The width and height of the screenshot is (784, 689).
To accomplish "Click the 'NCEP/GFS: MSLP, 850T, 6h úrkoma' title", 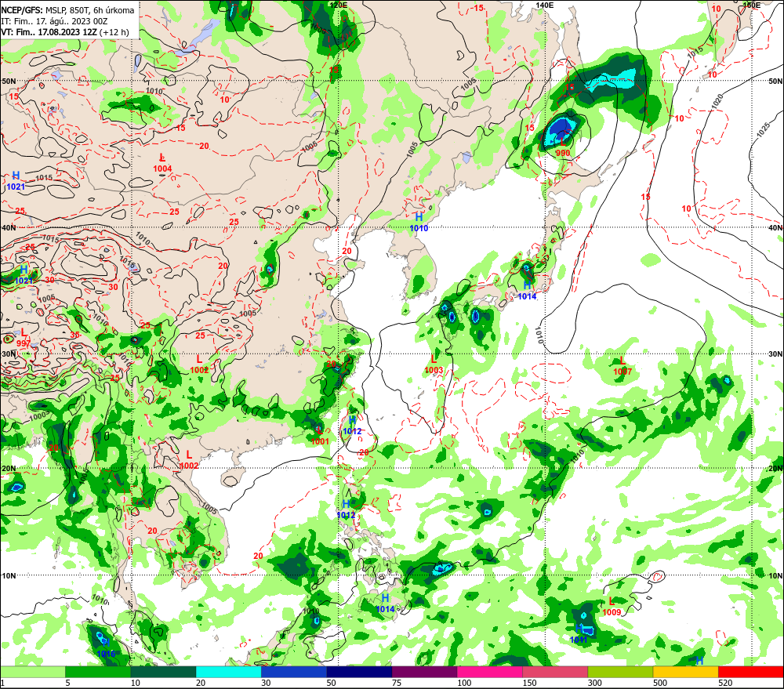I will (x=67, y=10).
